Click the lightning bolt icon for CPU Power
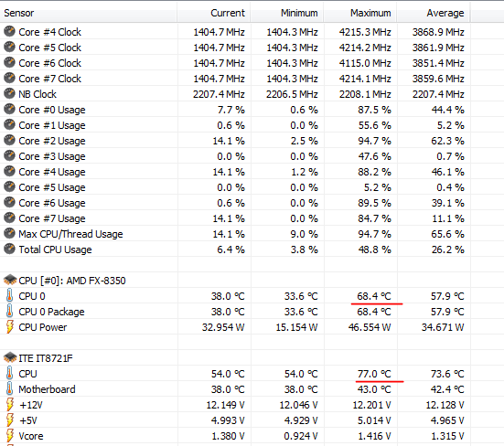 pos(10,326)
